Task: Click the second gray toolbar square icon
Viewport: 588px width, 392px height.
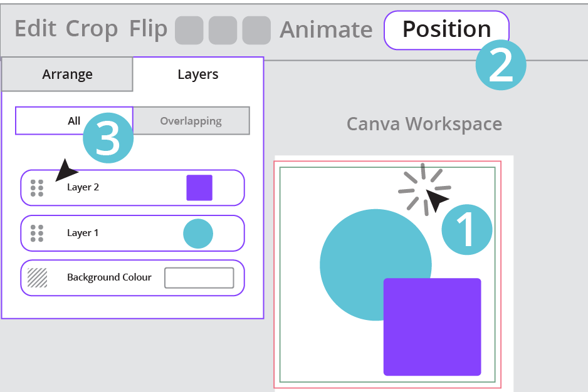Action: pos(223,30)
